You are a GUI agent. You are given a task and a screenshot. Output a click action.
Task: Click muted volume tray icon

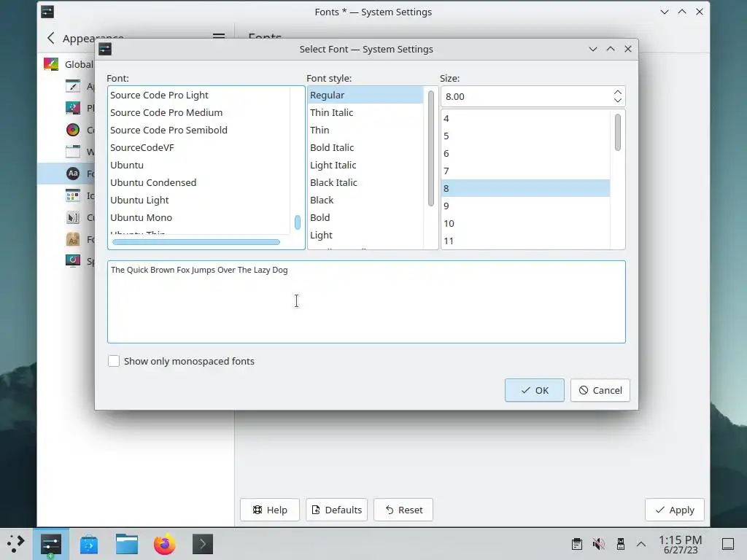pos(598,544)
